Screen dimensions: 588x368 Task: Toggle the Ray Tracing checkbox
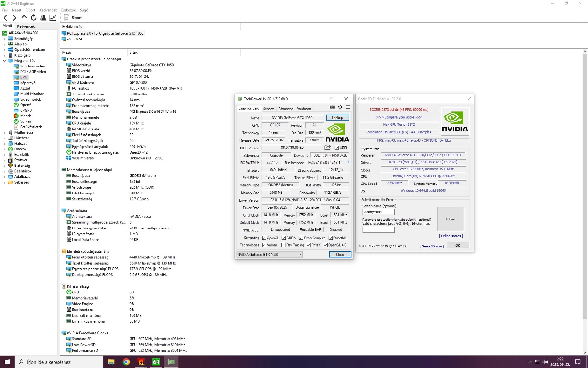[x=283, y=245]
